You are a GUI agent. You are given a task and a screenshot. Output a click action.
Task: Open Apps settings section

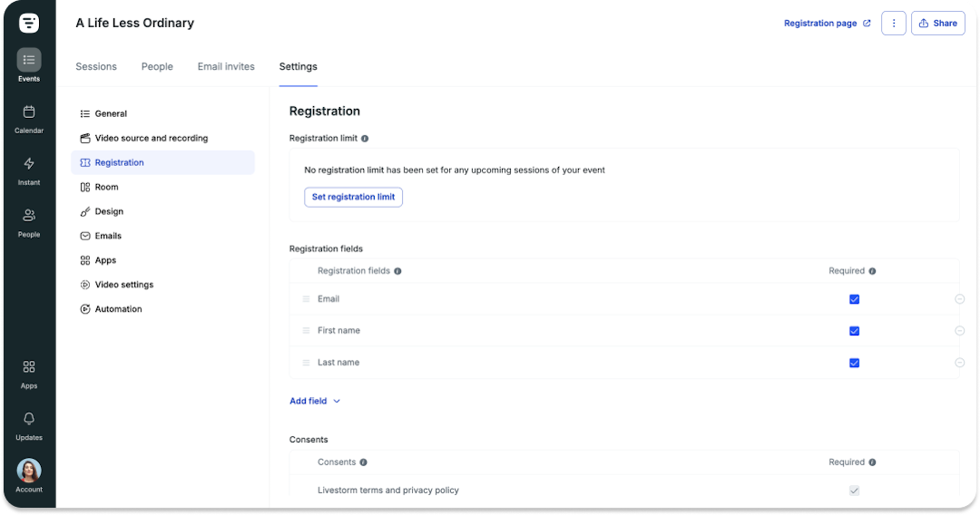point(162,259)
